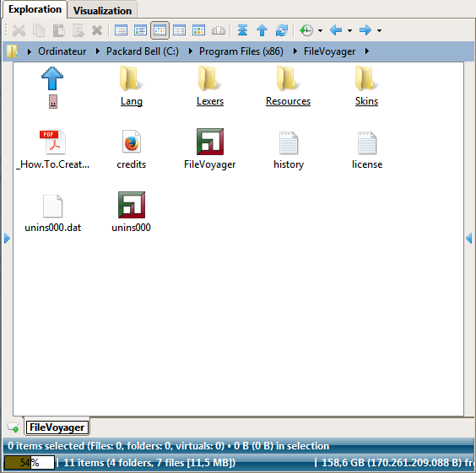Switch to the details table view

(x=179, y=30)
